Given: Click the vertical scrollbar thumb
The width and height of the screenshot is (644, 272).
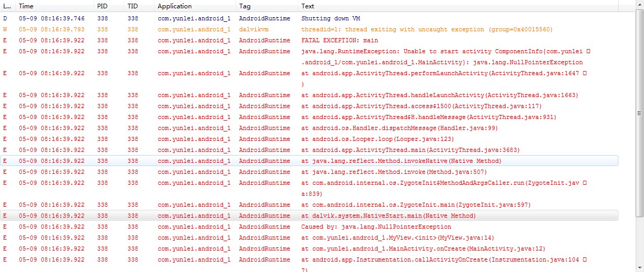Looking at the screenshot, I should 639,113.
